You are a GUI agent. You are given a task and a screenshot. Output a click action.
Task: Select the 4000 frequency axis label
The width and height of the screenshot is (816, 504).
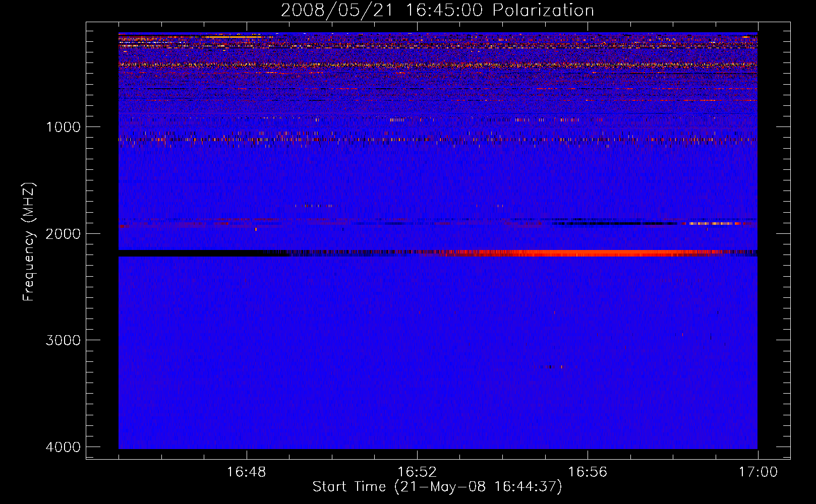63,447
